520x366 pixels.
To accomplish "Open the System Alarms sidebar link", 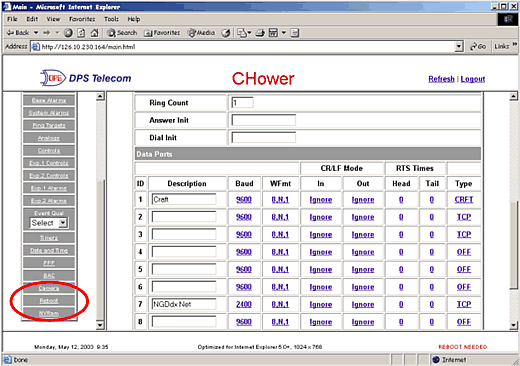I will (x=49, y=113).
